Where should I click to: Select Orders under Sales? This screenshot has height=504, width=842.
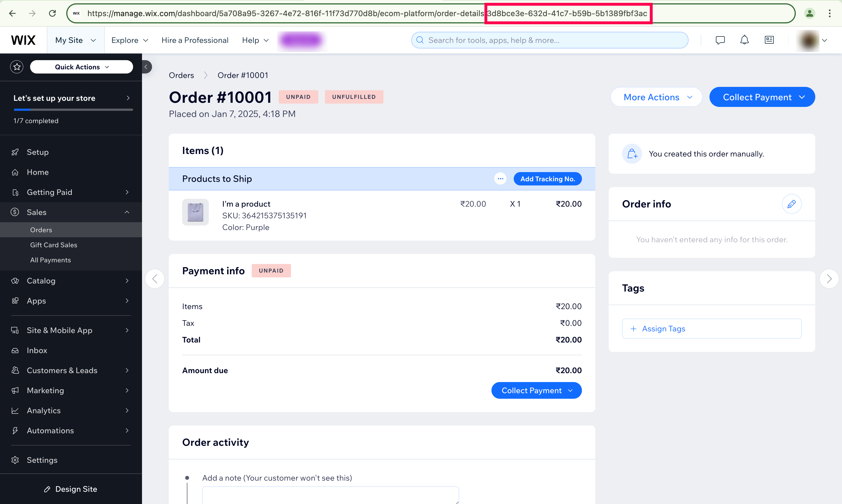click(71, 230)
